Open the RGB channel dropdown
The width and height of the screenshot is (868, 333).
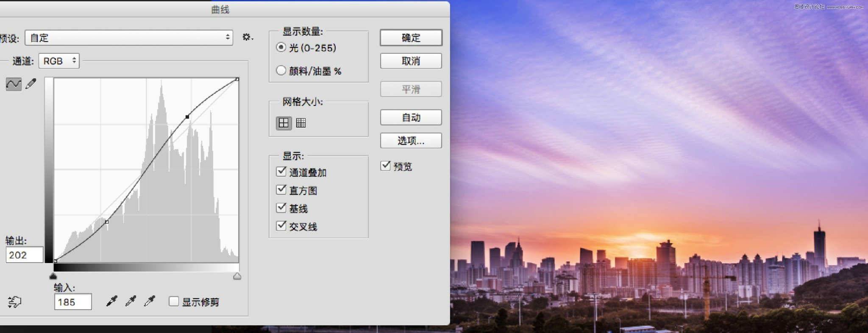tap(59, 61)
